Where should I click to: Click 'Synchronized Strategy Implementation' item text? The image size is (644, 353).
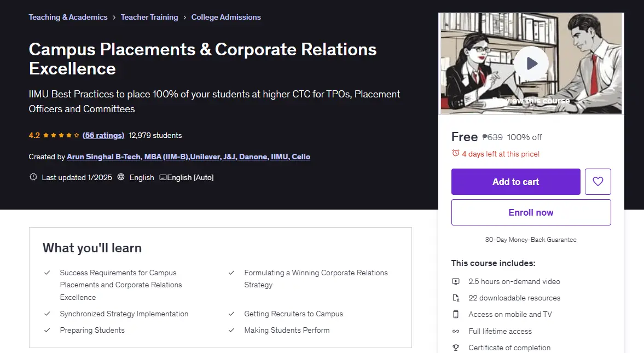pos(124,314)
